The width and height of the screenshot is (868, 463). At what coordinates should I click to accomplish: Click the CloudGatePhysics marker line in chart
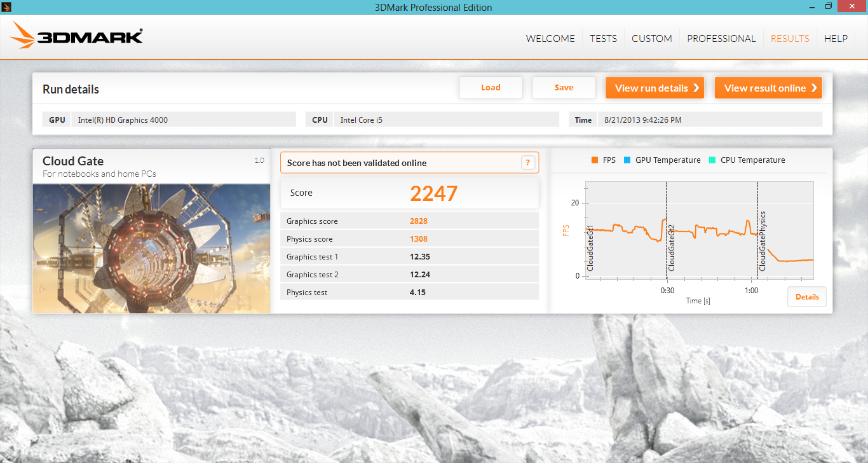tap(757, 230)
